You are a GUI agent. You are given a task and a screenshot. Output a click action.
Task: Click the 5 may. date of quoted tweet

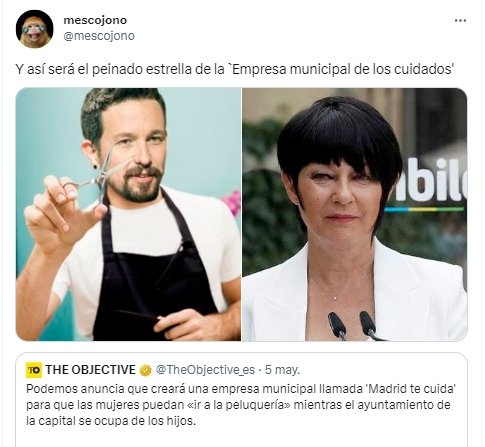pyautogui.click(x=282, y=370)
